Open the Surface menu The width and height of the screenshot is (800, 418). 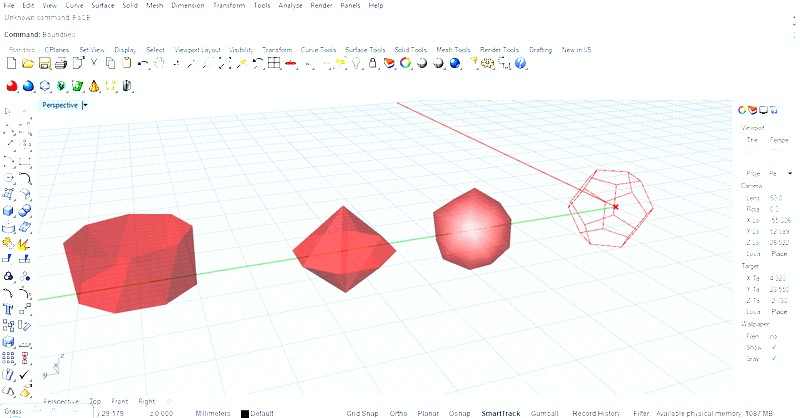103,6
